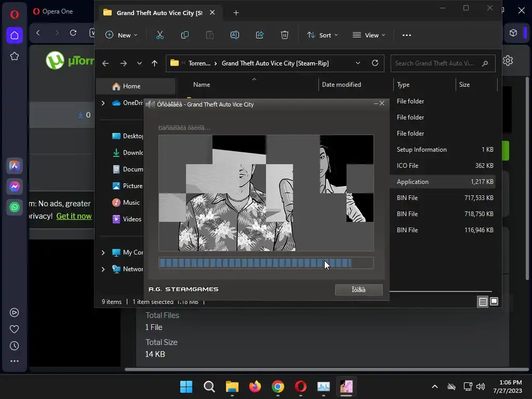Open the Sort dropdown in Explorer
Viewport: 532px width, 399px height.
coord(322,35)
